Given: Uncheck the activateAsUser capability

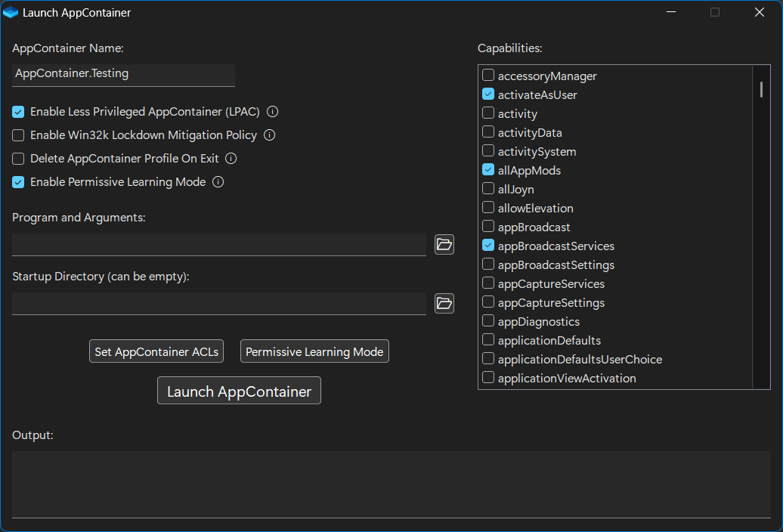Looking at the screenshot, I should 488,94.
